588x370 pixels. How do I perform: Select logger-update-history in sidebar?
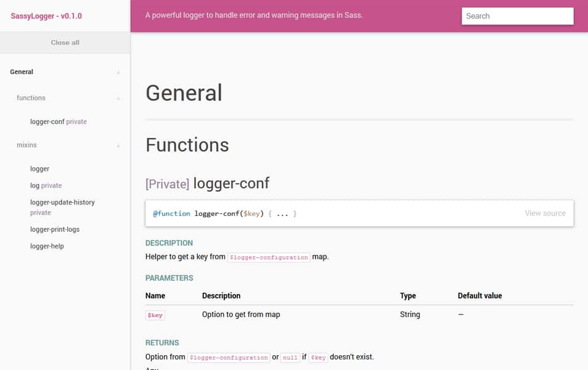coord(63,202)
